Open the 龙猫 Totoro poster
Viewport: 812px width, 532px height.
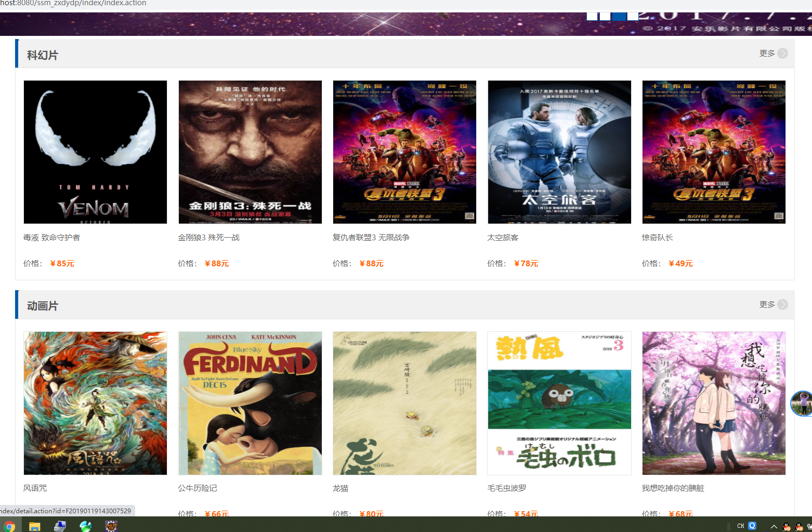click(x=404, y=403)
